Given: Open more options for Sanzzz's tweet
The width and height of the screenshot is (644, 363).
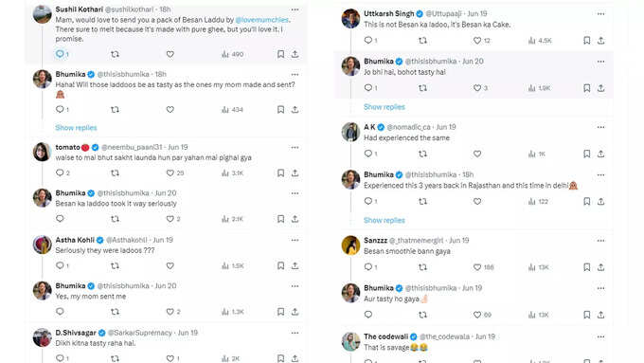Looking at the screenshot, I should (x=600, y=241).
